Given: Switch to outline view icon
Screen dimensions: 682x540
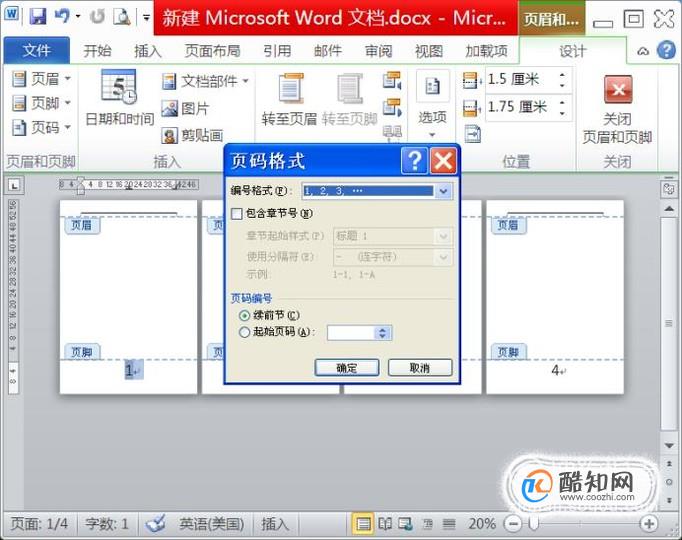Looking at the screenshot, I should (428, 524).
